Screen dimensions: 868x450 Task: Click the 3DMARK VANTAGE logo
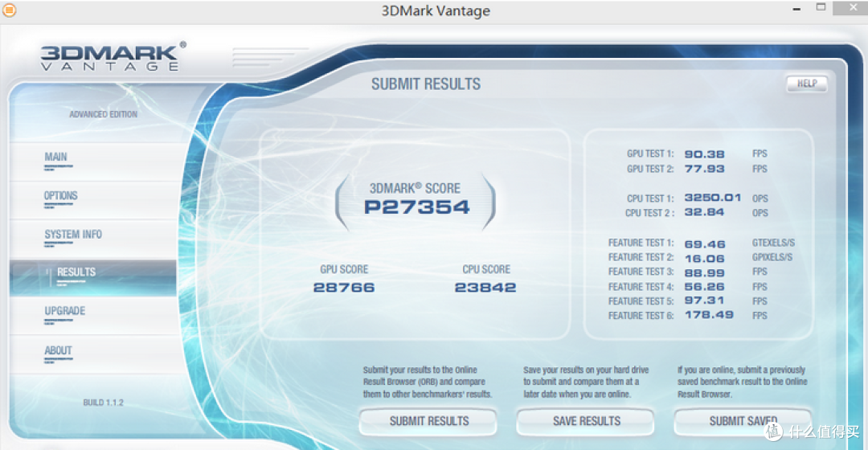(113, 57)
